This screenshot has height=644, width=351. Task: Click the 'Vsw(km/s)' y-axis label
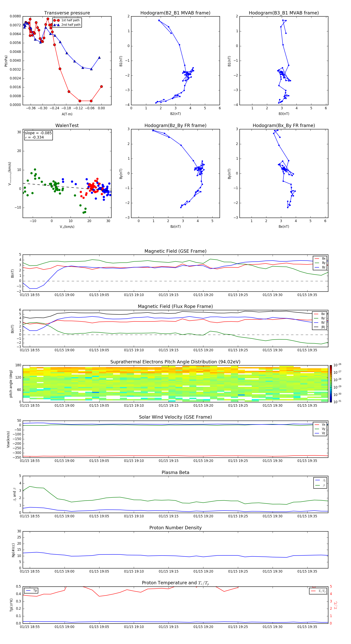(8, 439)
